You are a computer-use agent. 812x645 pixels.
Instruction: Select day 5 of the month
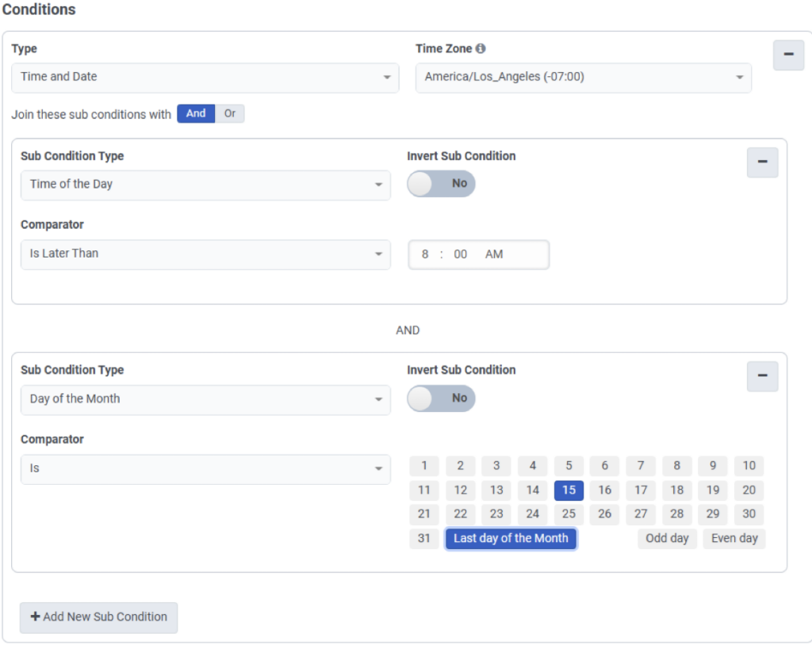[569, 466]
